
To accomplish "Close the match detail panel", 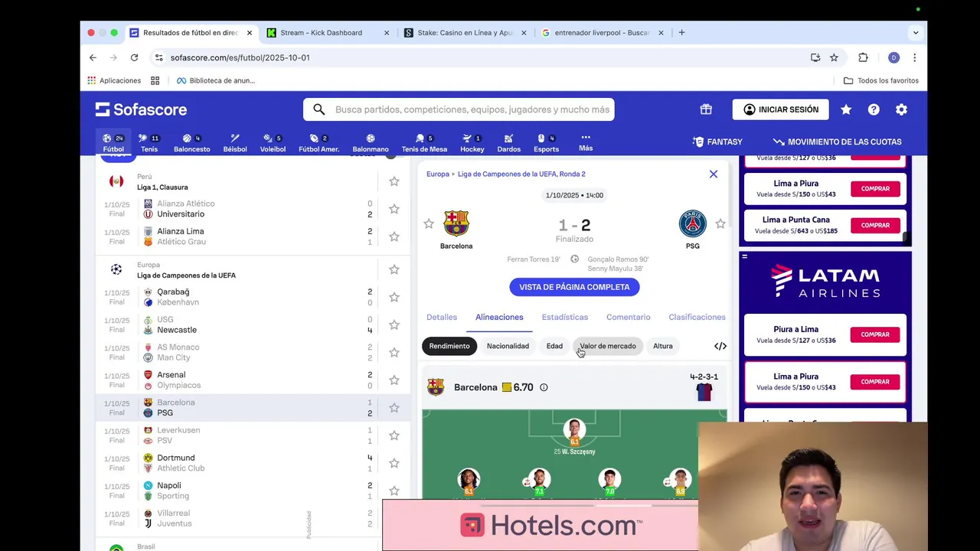I will click(714, 174).
